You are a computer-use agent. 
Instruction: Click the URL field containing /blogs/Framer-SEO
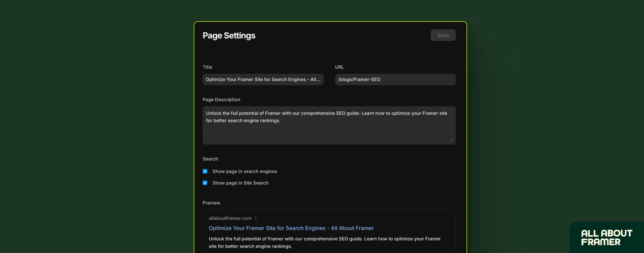395,79
